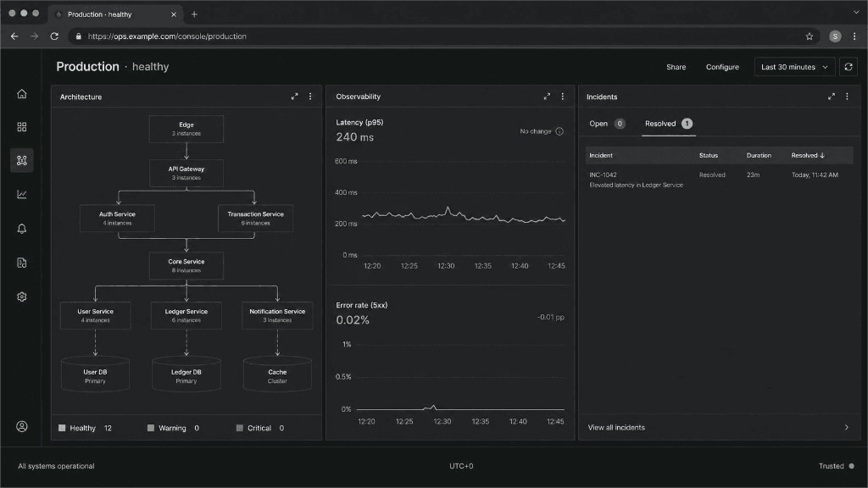Switch to the Resolved incidents tab

(668, 124)
